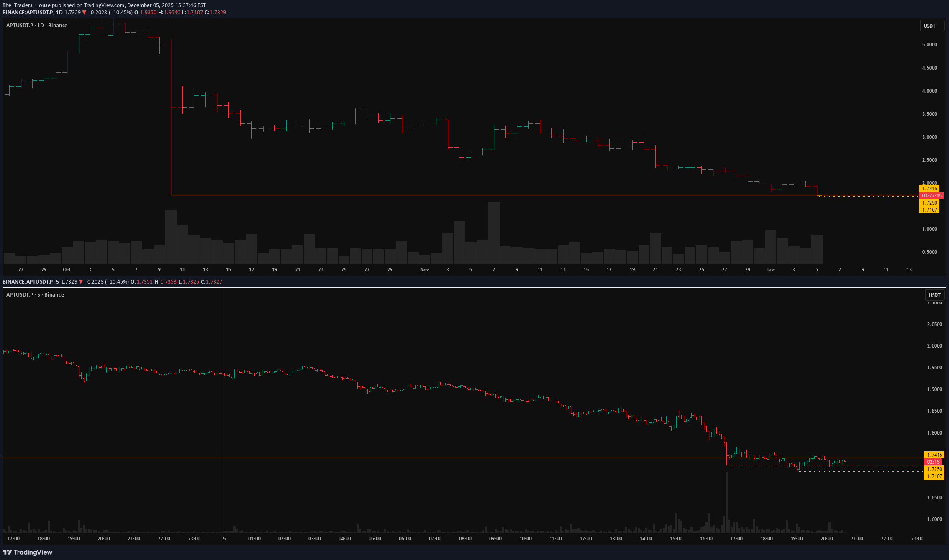
Task: Click Binance exchange name in top legend
Action: point(57,25)
